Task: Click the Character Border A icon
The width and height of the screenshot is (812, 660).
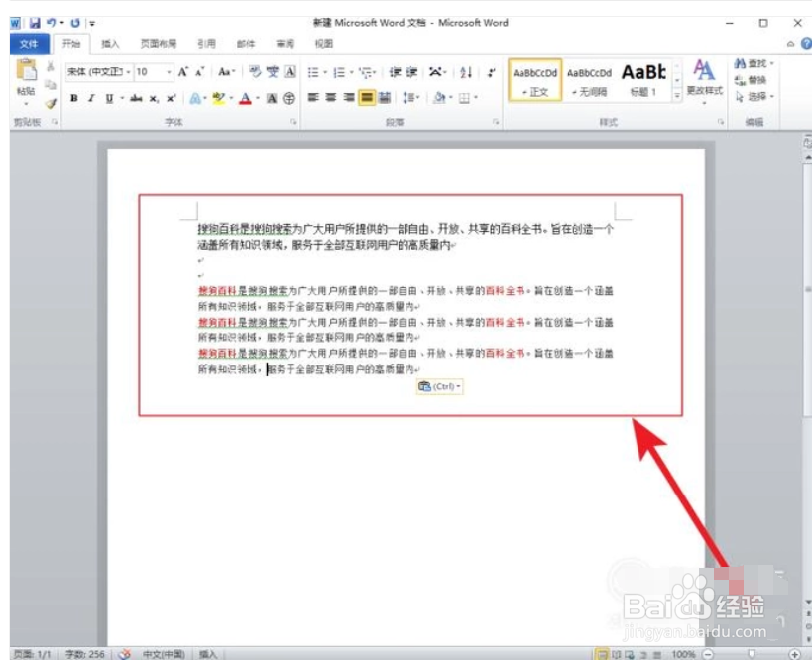Action: click(290, 72)
